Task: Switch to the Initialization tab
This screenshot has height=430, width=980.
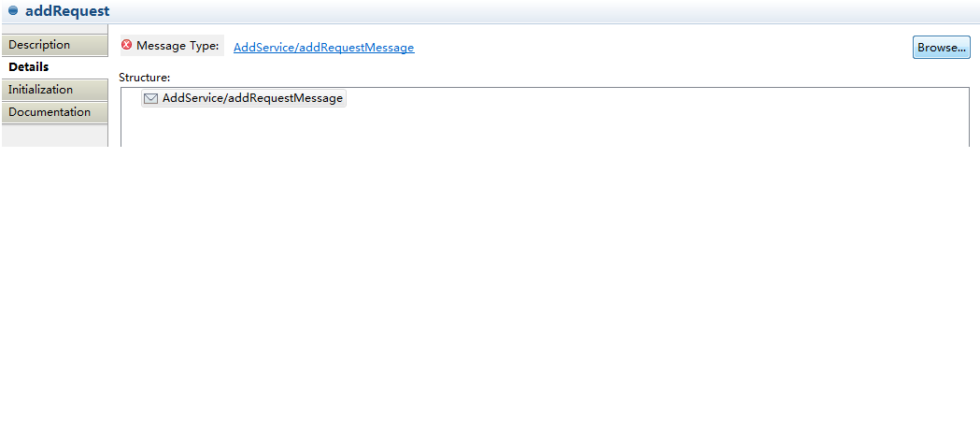Action: [x=54, y=90]
